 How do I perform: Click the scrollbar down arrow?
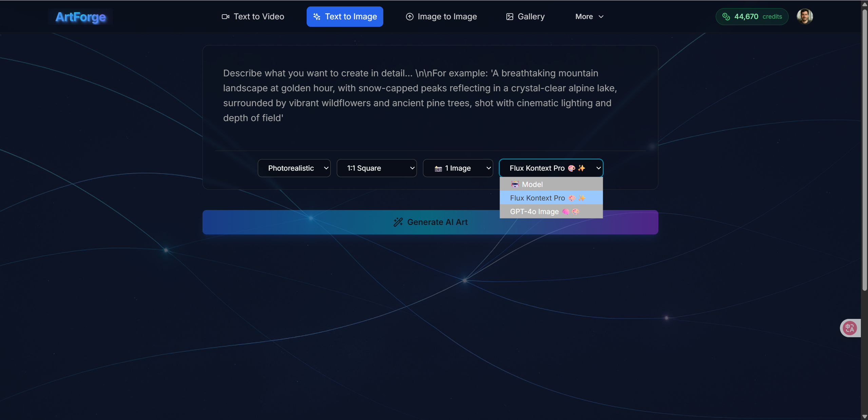tap(865, 417)
